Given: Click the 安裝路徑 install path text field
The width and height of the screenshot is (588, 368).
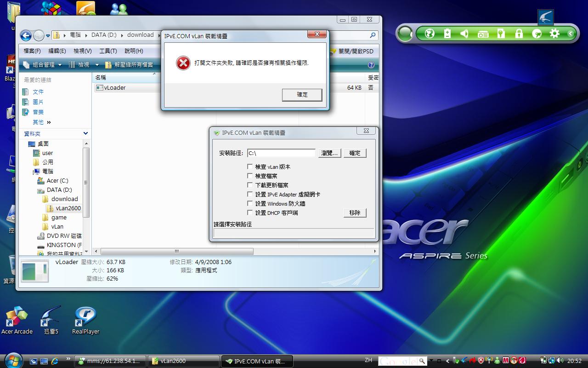Looking at the screenshot, I should point(281,153).
